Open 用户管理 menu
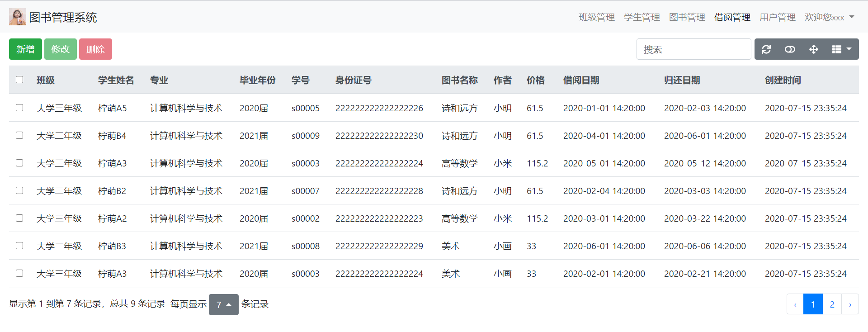This screenshot has width=868, height=332. pos(778,17)
